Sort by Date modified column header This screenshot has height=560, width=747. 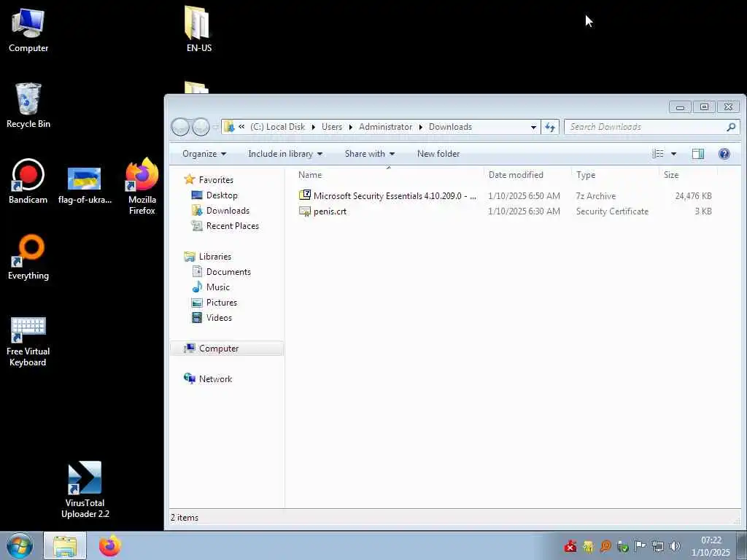(527, 175)
